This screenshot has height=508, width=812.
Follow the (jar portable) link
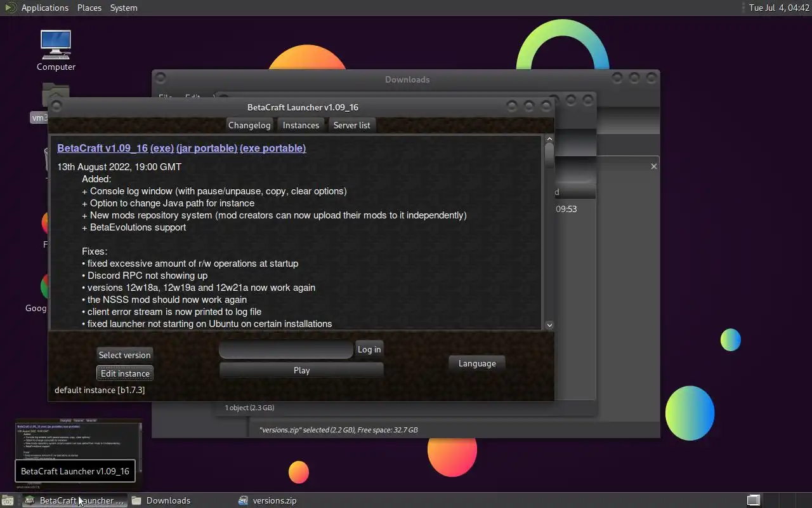coord(207,148)
